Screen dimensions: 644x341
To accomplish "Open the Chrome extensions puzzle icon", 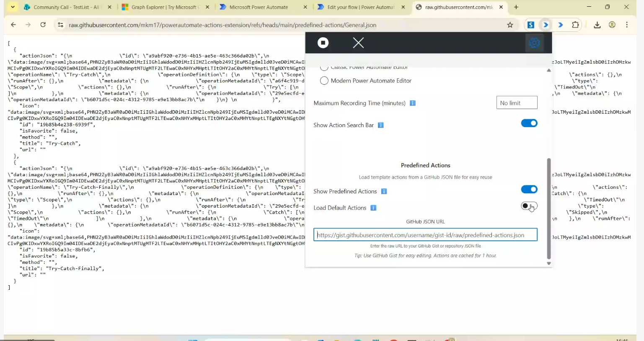I will click(x=575, y=25).
